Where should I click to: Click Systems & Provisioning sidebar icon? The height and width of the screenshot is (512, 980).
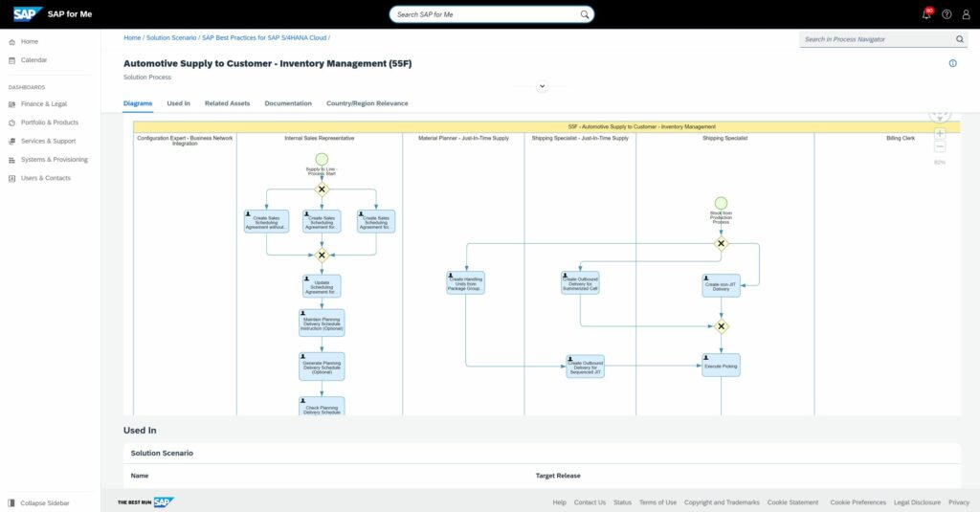pos(11,160)
